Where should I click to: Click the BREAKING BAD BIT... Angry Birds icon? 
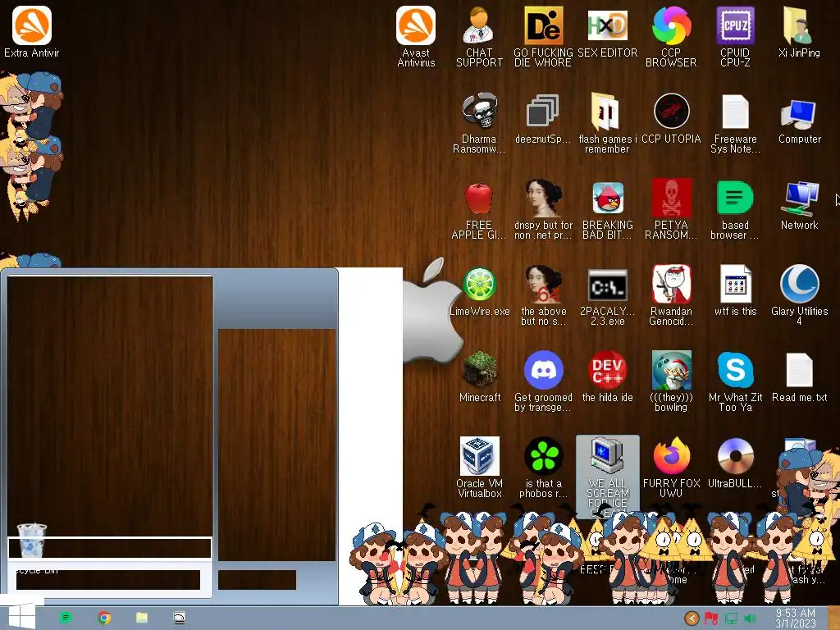[x=607, y=210]
